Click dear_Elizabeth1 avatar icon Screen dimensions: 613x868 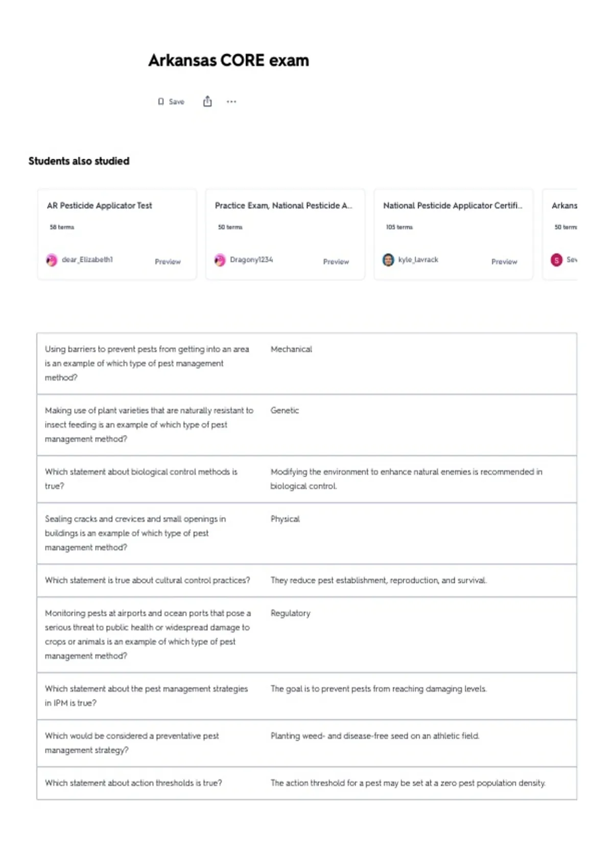click(x=52, y=260)
